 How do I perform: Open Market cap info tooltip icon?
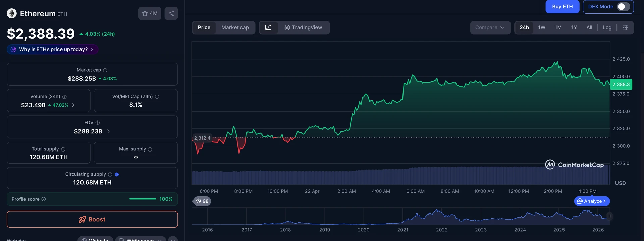click(105, 70)
